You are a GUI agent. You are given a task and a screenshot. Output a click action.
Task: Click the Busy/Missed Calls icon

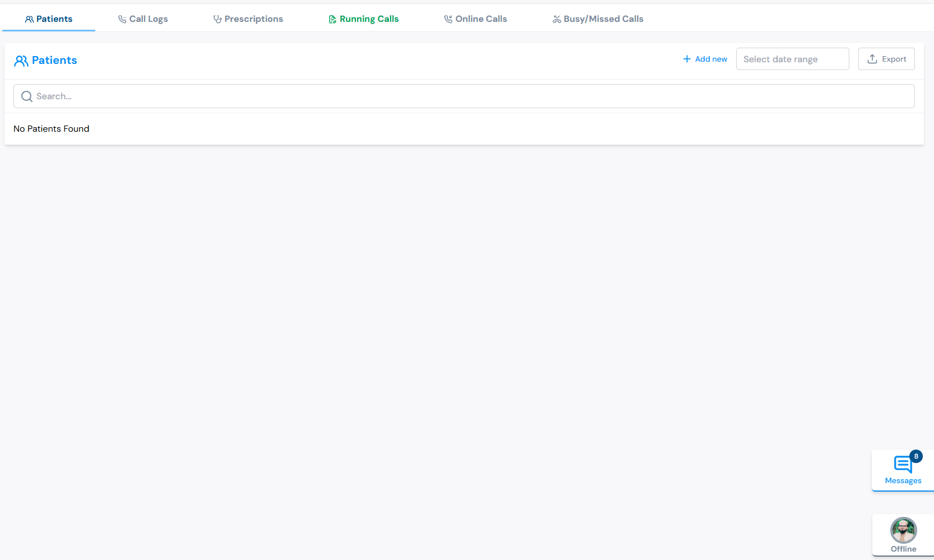tap(557, 19)
